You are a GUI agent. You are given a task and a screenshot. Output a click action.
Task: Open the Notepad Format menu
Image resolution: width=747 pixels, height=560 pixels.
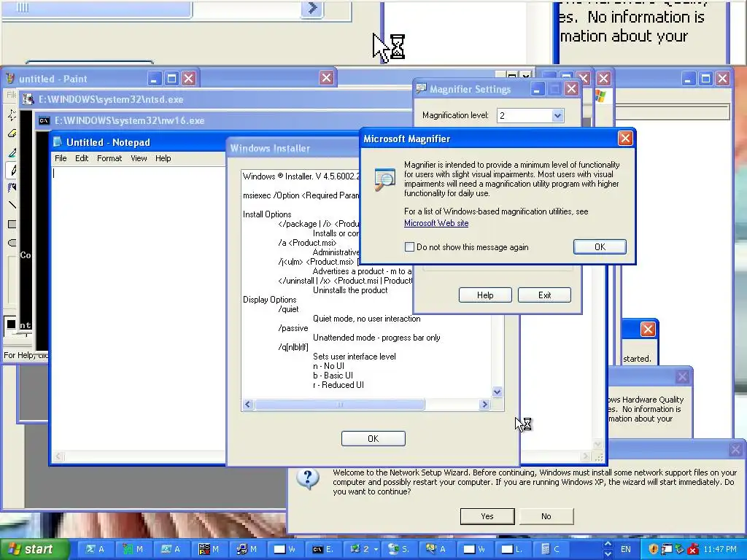pos(109,158)
